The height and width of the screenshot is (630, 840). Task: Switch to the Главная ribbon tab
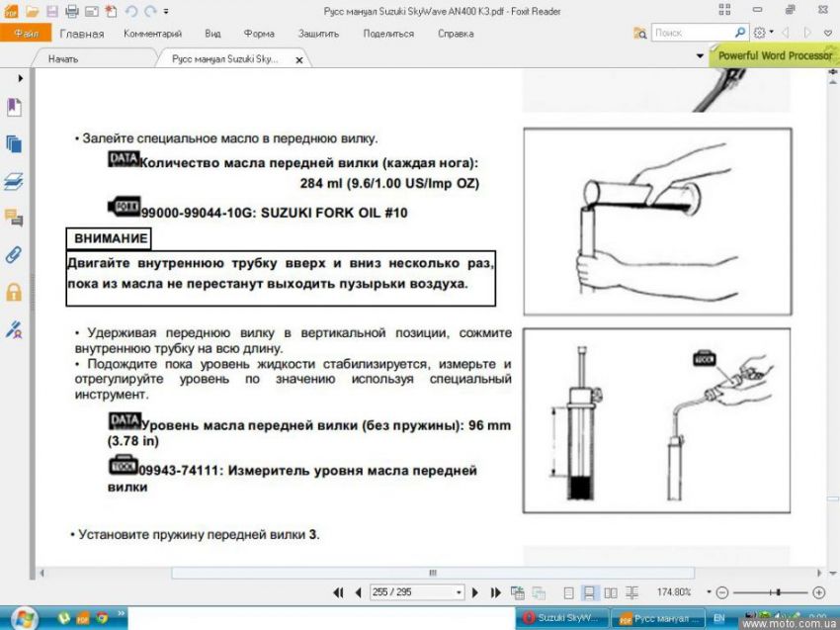82,34
